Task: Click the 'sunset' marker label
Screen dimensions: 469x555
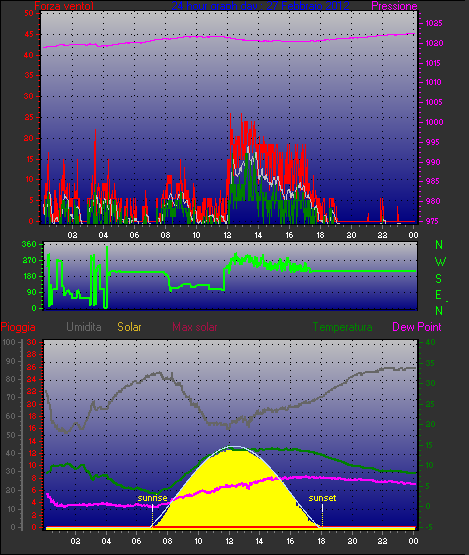Action: click(322, 498)
